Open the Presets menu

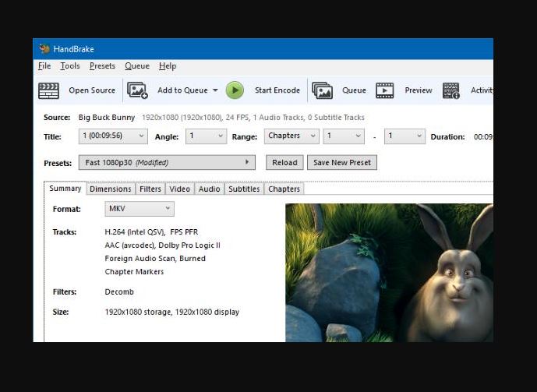pyautogui.click(x=102, y=66)
